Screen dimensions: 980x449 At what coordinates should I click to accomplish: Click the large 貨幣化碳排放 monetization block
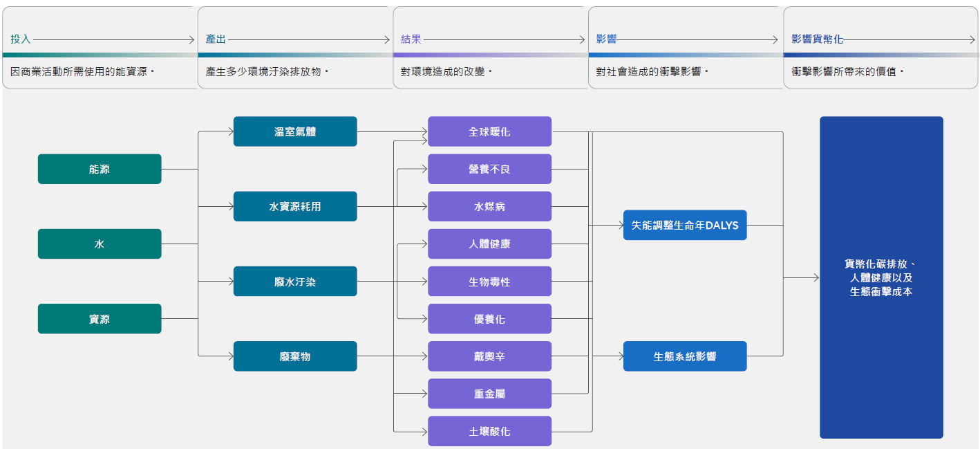[x=881, y=277]
